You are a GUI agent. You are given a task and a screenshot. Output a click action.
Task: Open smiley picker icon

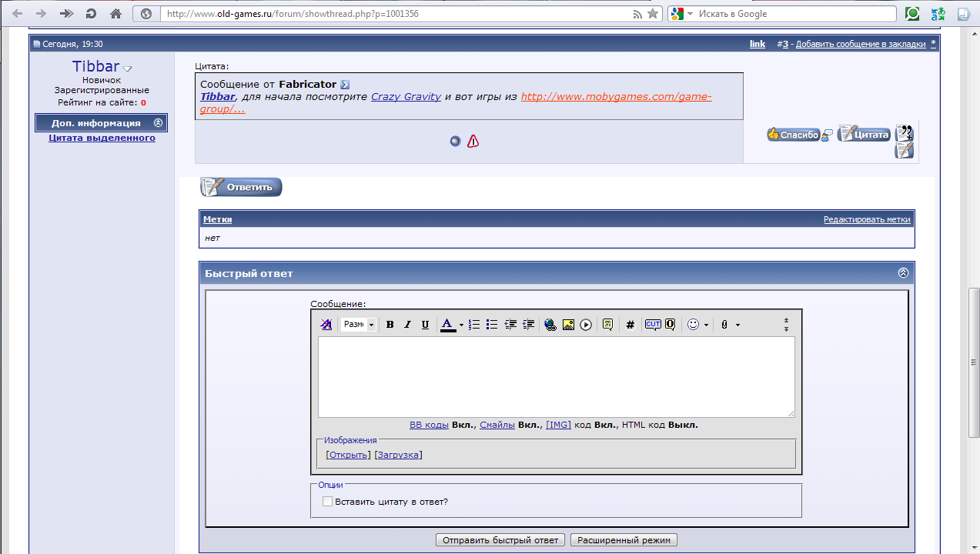693,325
